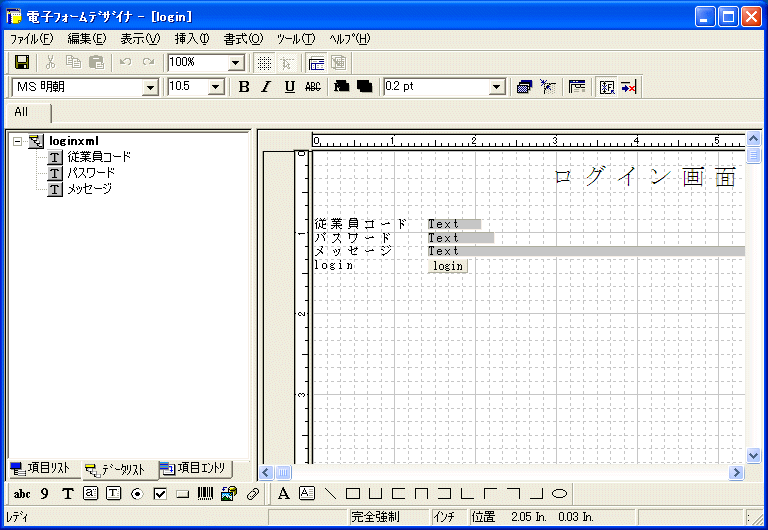Screen dimensions: 768x530
Task: Toggle ABC strikethrough formatting
Action: click(312, 87)
